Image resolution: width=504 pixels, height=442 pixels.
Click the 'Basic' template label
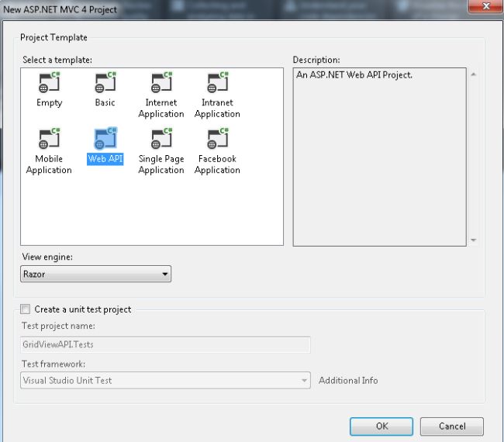(105, 102)
